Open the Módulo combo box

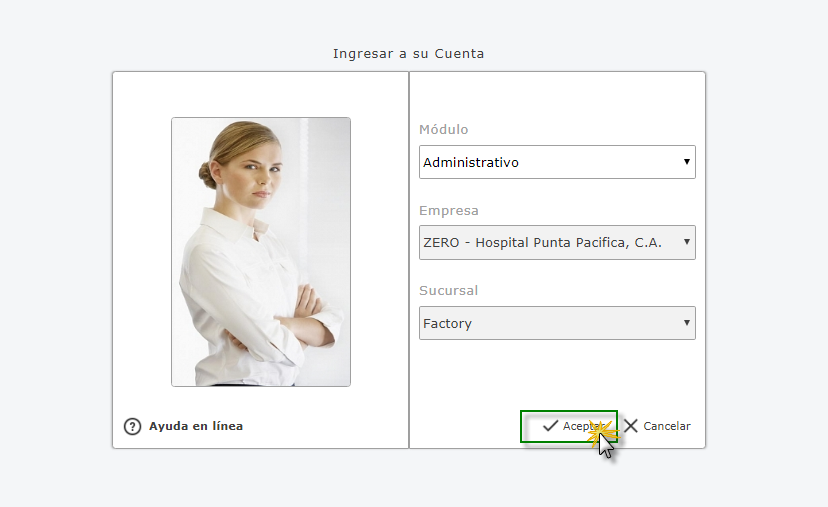point(556,162)
